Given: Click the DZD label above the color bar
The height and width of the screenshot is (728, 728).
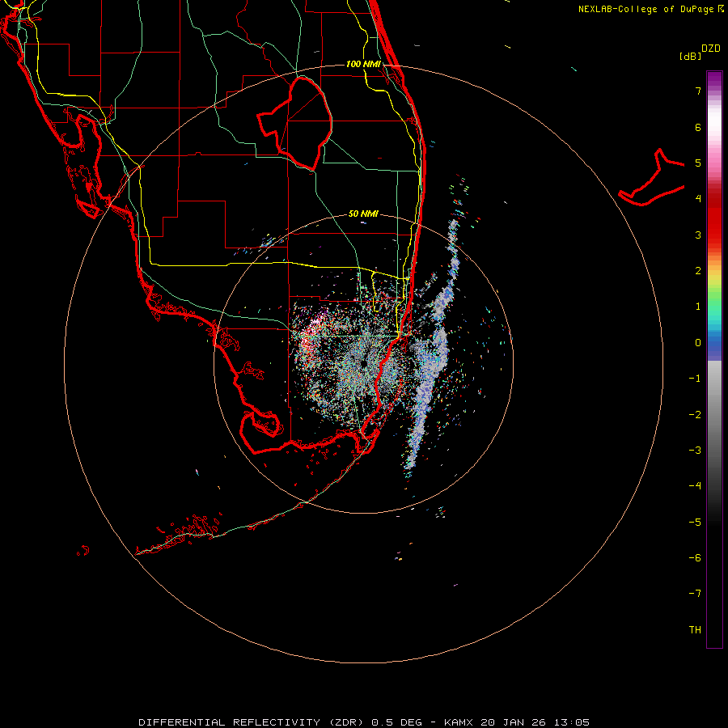Looking at the screenshot, I should pos(711,49).
